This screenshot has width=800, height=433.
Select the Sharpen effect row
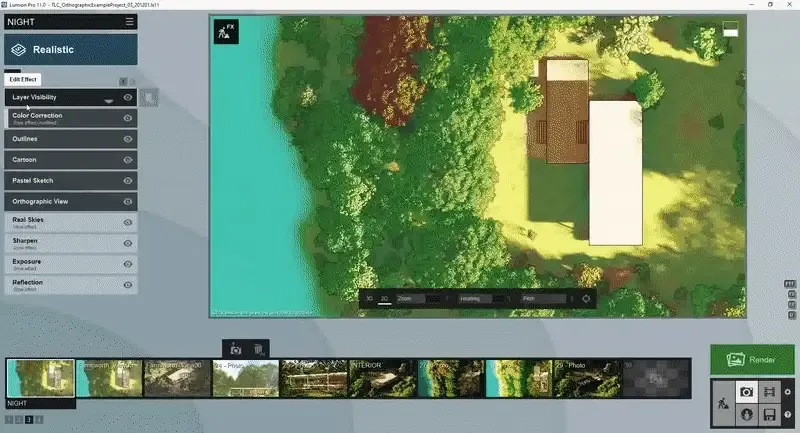(x=71, y=243)
